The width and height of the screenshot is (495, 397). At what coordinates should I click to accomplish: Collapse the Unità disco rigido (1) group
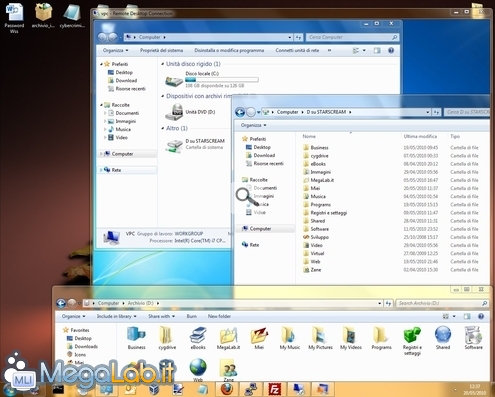[163, 64]
